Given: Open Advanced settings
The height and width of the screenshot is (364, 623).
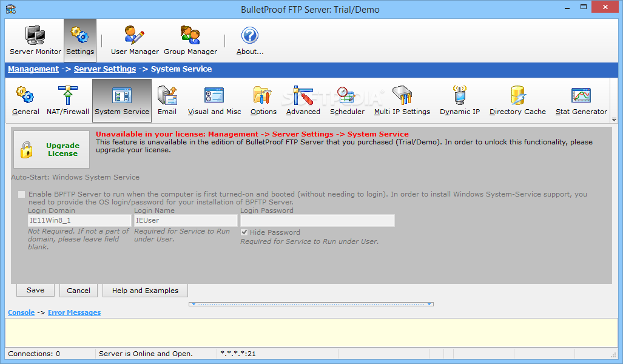Looking at the screenshot, I should (303, 101).
